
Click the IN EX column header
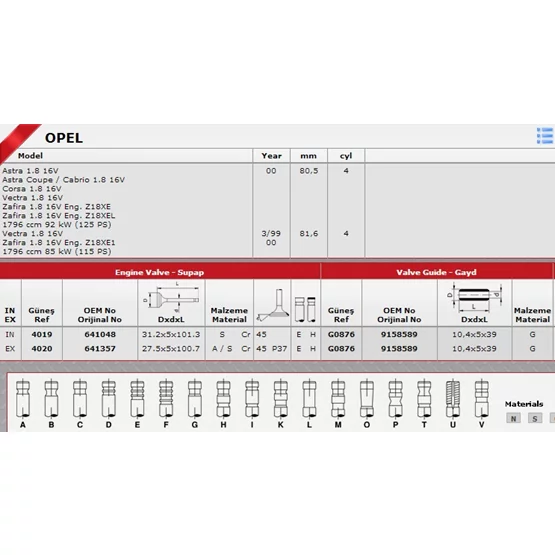[10, 315]
